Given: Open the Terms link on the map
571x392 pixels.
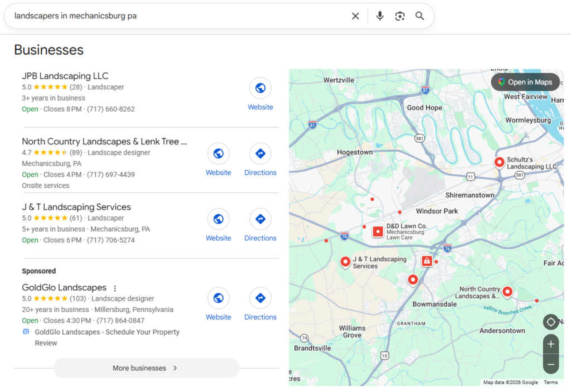Looking at the screenshot, I should pyautogui.click(x=551, y=382).
